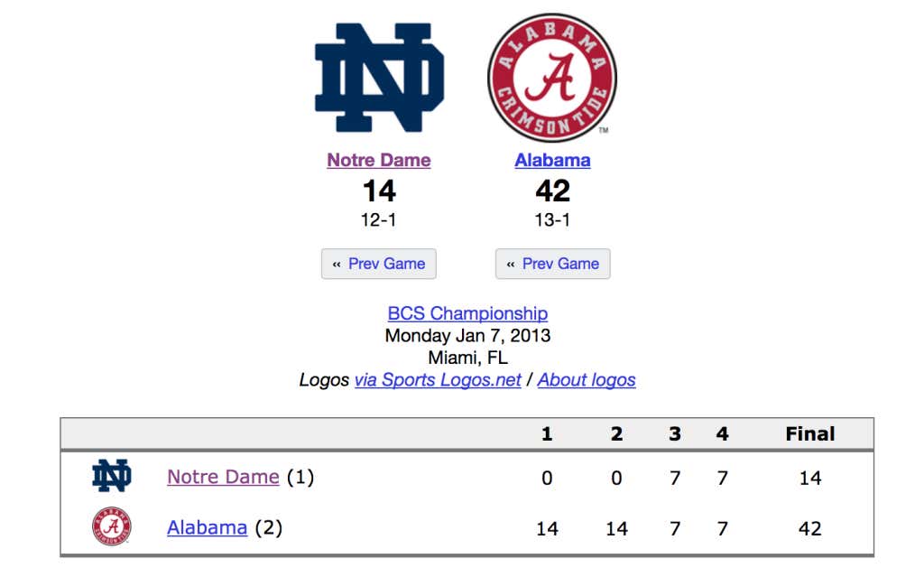Click the large Alabama Crimson Tide logo
The image size is (924, 577).
click(552, 78)
